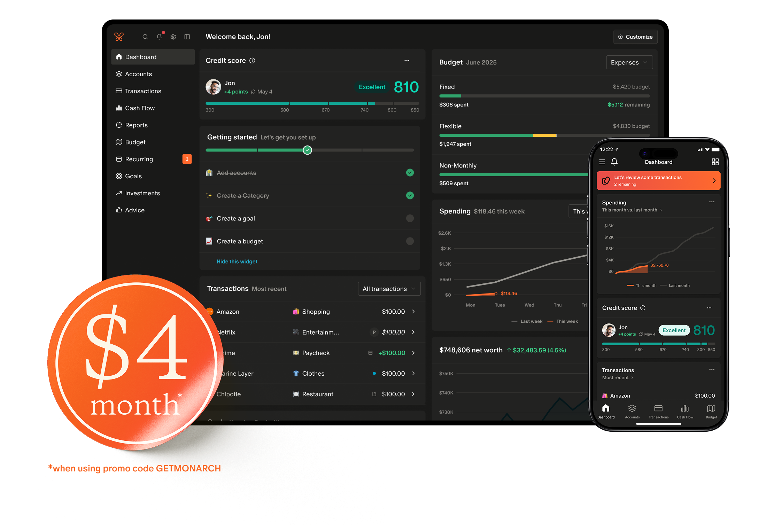
Task: Check the Create a budget circle
Action: click(x=410, y=241)
